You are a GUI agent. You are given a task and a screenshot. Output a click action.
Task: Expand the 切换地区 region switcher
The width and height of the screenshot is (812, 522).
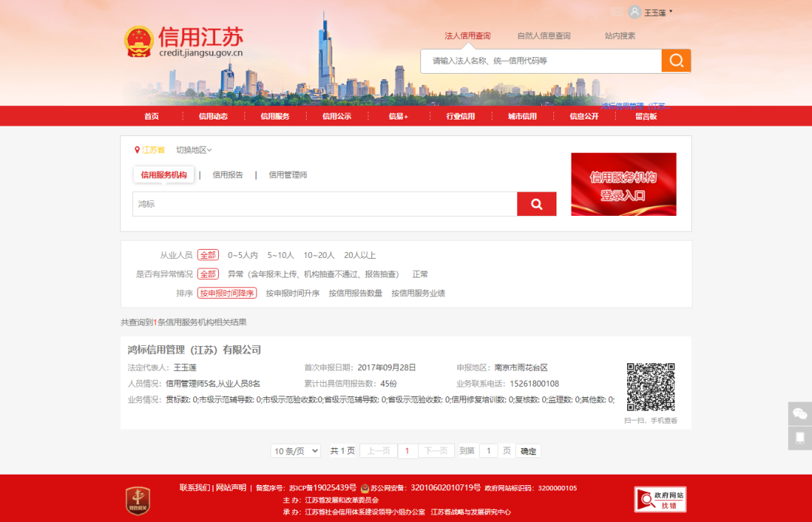(194, 150)
